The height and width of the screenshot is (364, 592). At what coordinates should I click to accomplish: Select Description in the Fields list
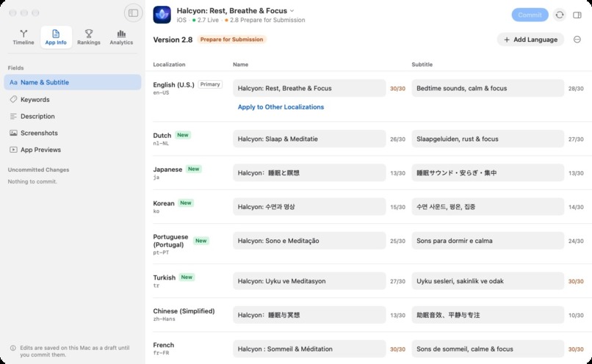coord(73,116)
